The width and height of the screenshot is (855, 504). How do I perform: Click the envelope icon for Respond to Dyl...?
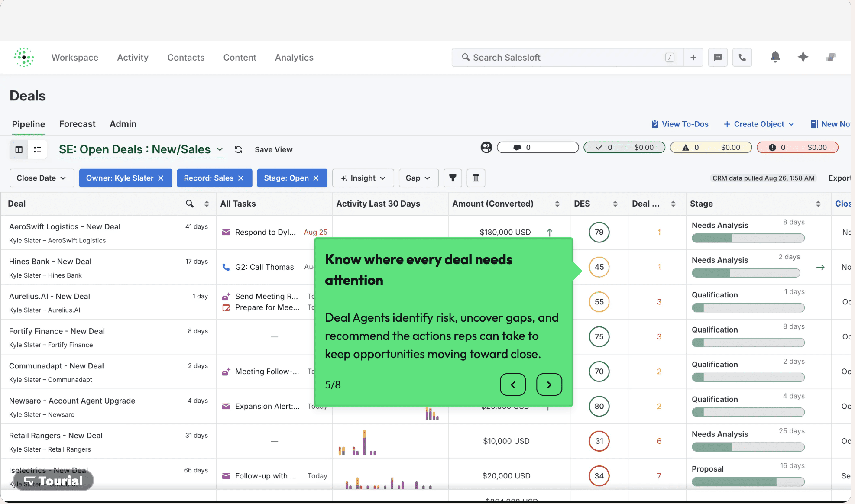coord(226,232)
